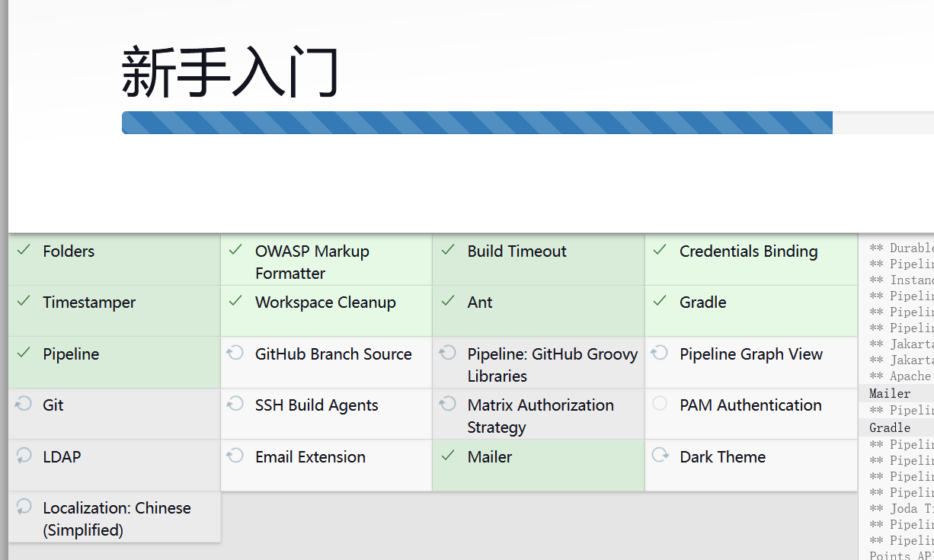Click the Matrix Authorization Strategy plugin cell
This screenshot has width=934, height=560.
pyautogui.click(x=539, y=415)
